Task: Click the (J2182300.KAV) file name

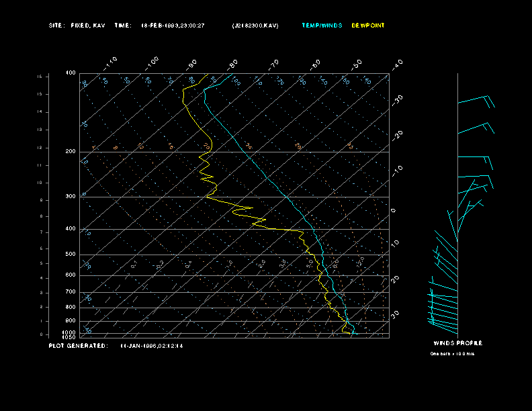Action: (255, 26)
